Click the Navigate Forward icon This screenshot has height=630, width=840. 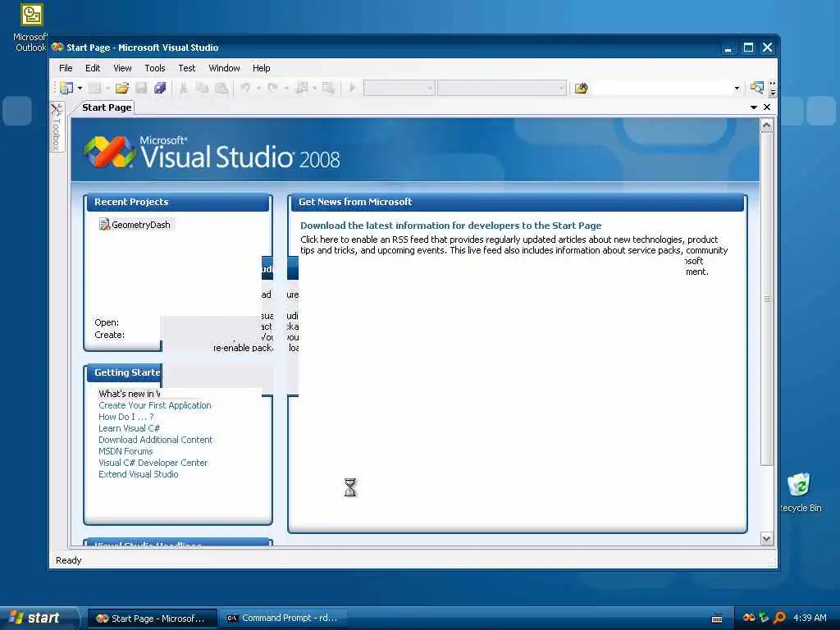328,88
